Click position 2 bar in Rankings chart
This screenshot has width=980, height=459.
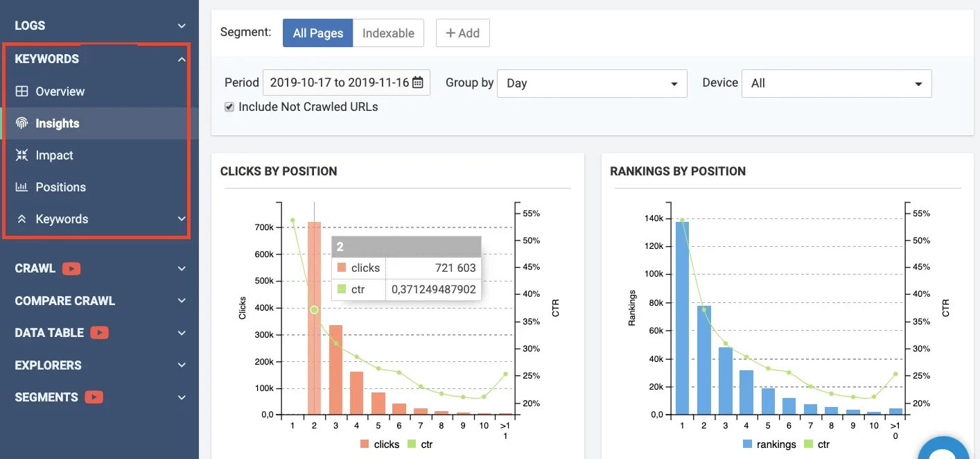click(703, 361)
